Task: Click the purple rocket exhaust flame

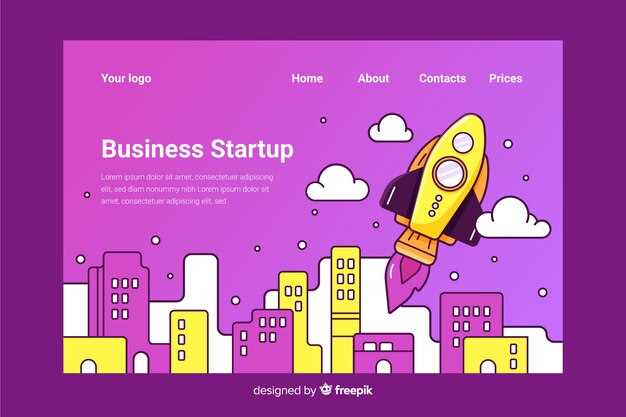Action: pos(407,282)
